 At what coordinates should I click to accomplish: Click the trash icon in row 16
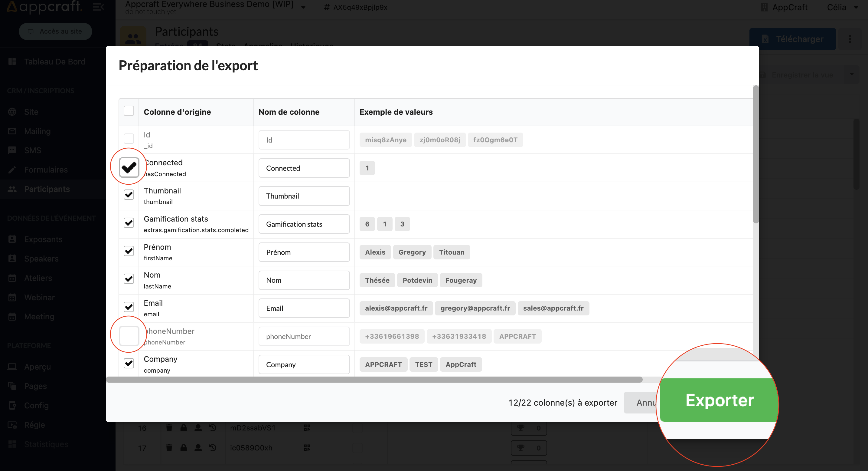169,428
